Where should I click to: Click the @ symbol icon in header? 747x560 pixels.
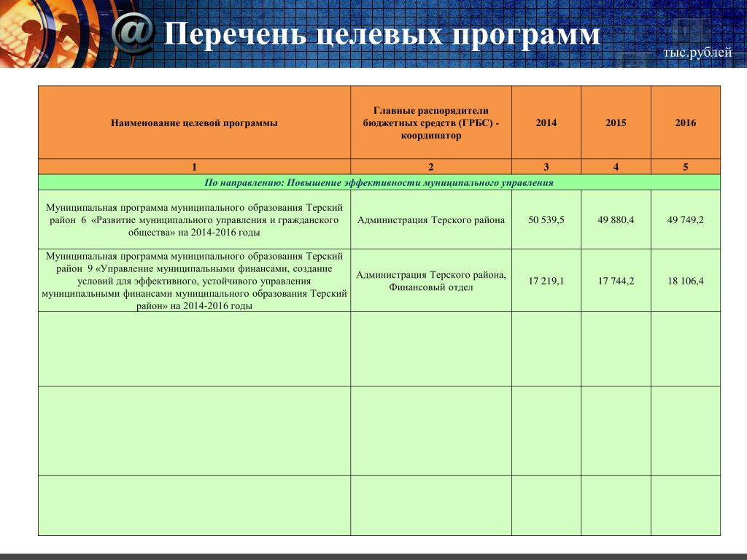[133, 34]
